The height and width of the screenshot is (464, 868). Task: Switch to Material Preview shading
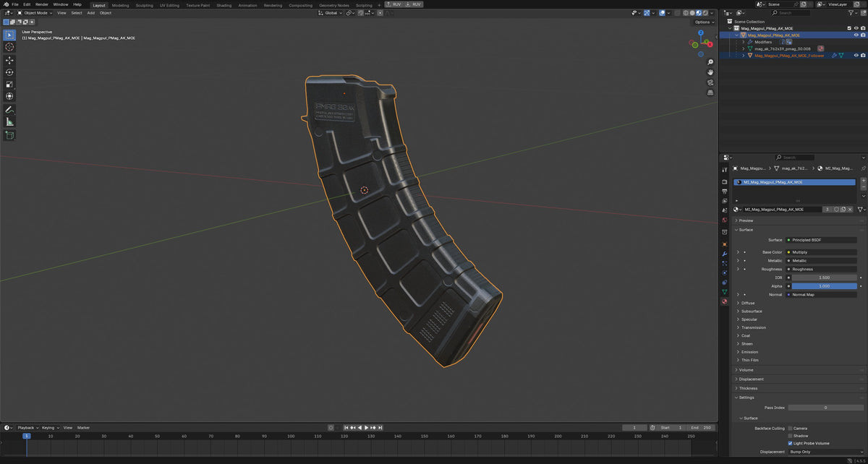click(698, 13)
